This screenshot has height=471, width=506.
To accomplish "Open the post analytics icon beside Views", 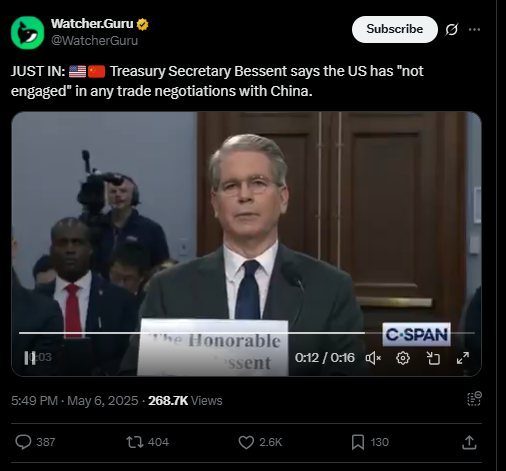I will coord(474,399).
